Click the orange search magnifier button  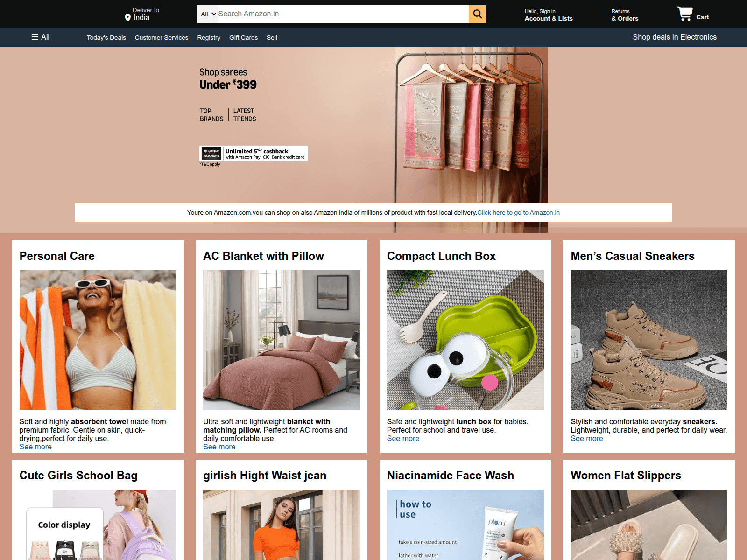(x=477, y=14)
